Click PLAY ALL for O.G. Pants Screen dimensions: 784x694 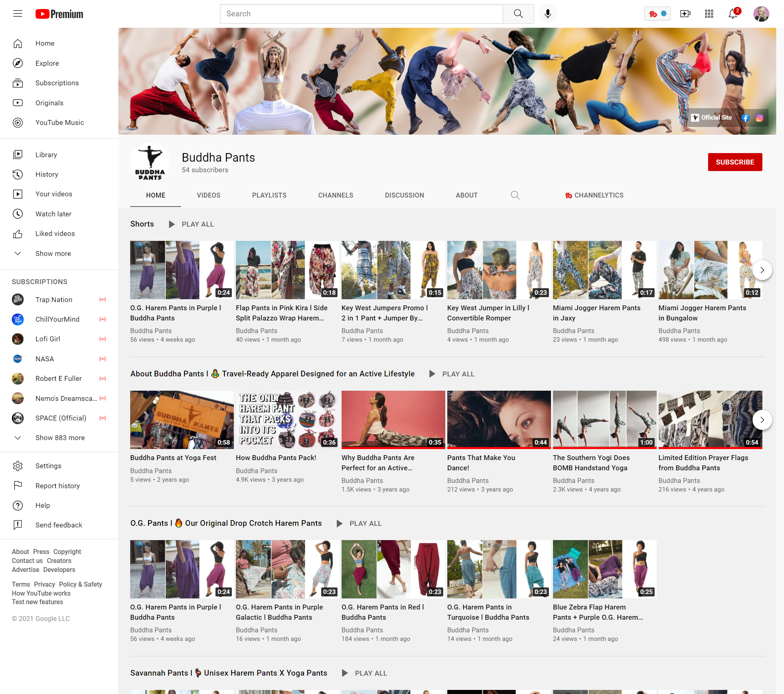coord(359,523)
